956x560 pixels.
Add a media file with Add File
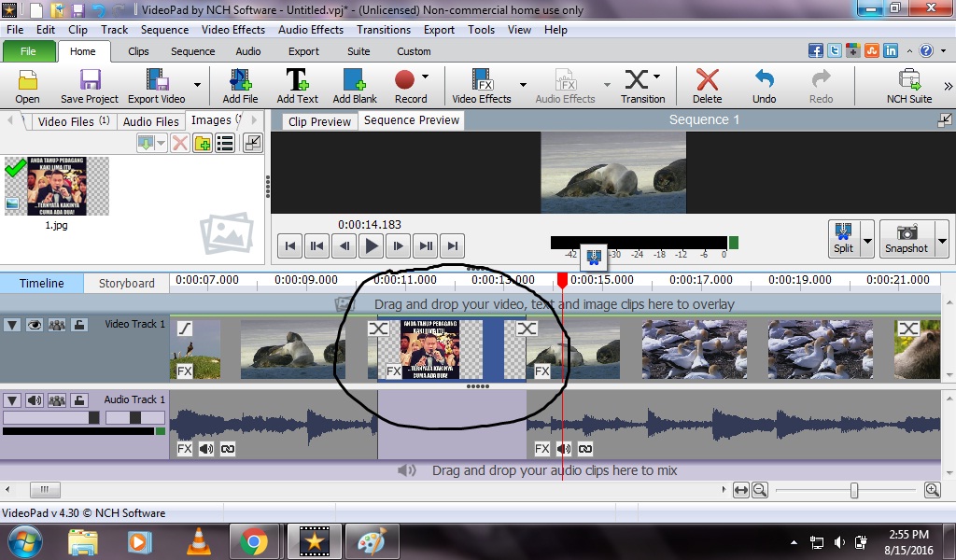[x=240, y=87]
